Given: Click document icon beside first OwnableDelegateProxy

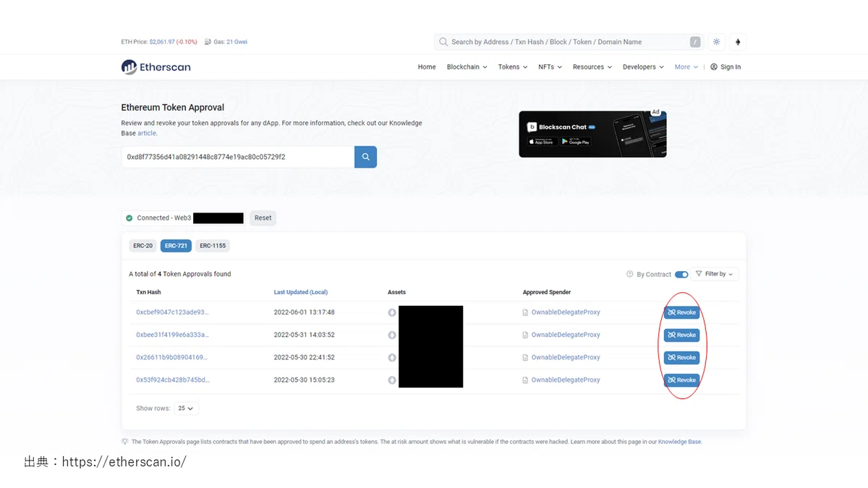Looking at the screenshot, I should point(526,312).
